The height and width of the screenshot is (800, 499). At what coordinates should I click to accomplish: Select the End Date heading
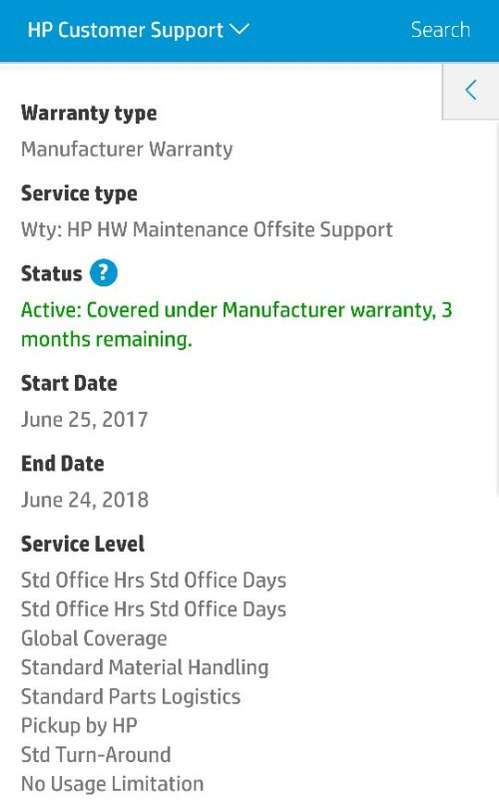pos(63,464)
